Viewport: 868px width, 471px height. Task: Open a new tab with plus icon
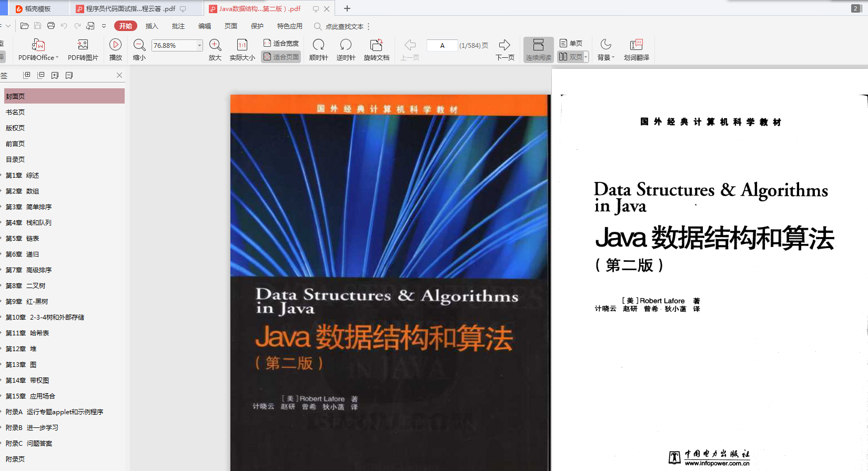347,8
